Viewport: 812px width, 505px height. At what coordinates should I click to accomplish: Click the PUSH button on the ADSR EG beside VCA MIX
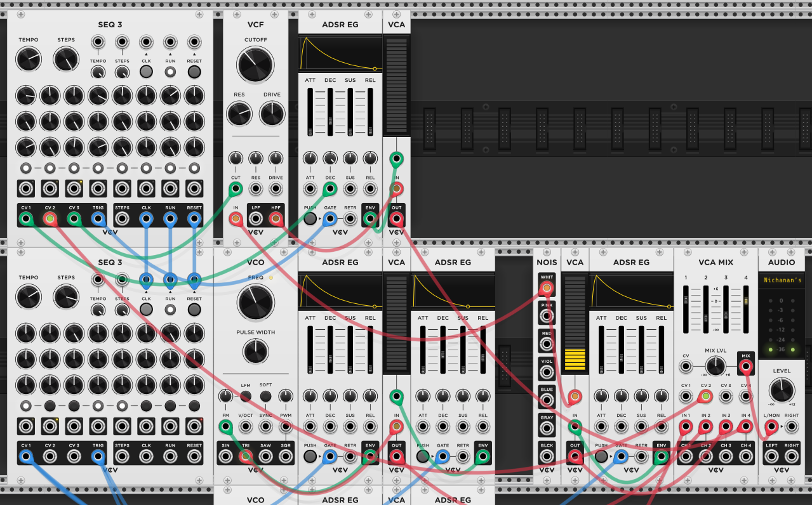[601, 457]
